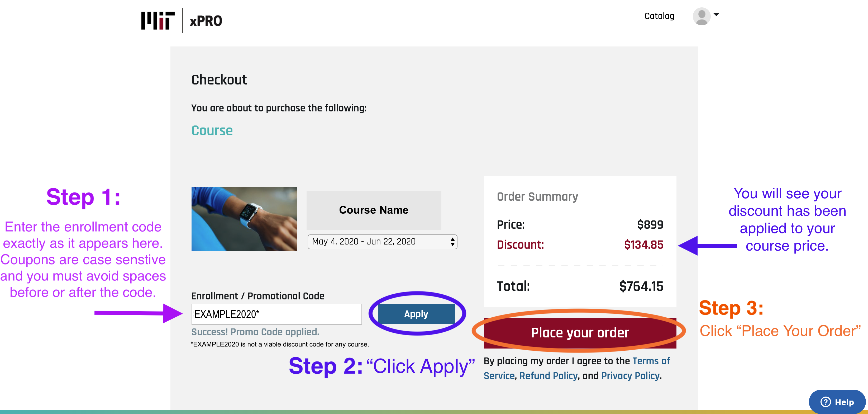
Task: Open the Refund Policy link
Action: tap(548, 376)
